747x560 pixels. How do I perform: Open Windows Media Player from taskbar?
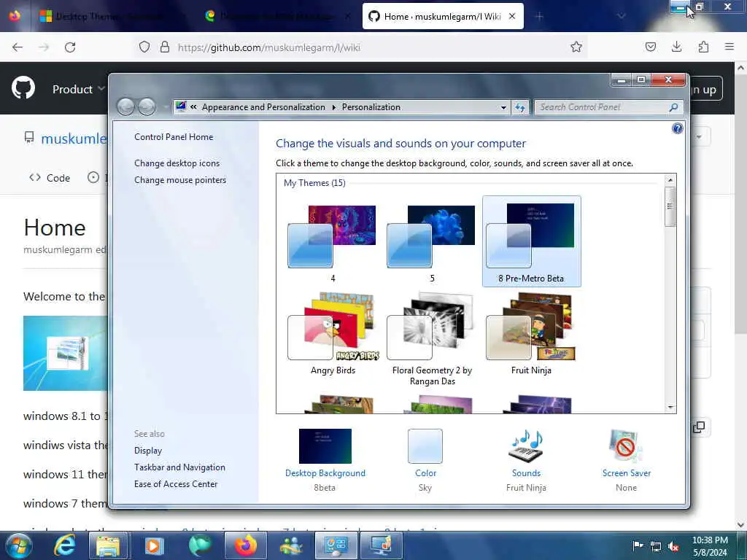pos(153,545)
